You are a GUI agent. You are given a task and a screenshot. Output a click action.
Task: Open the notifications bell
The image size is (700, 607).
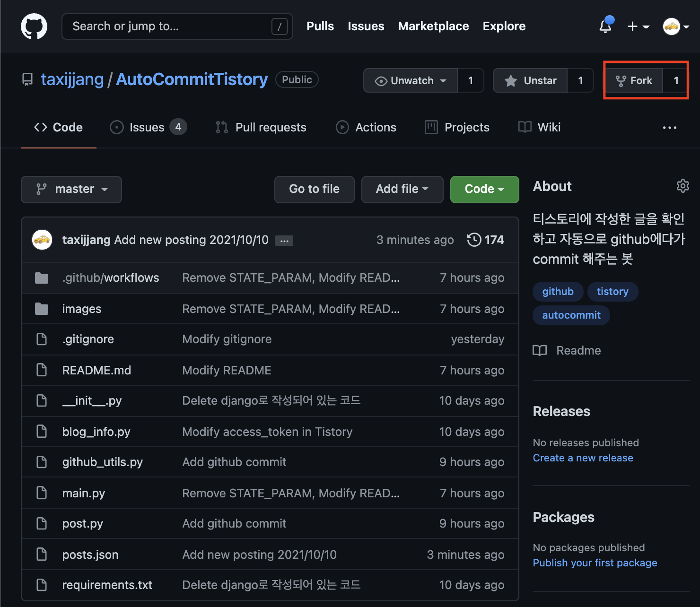(605, 26)
